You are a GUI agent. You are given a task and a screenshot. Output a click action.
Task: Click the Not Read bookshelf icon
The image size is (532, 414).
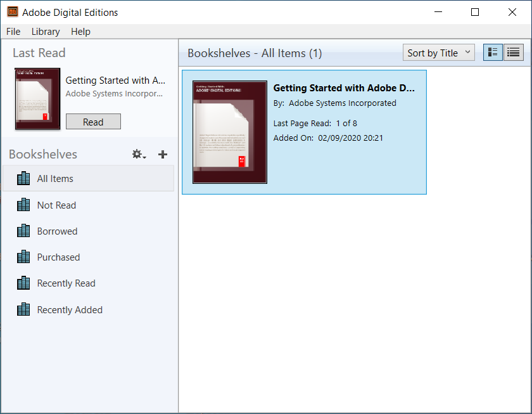pyautogui.click(x=23, y=205)
